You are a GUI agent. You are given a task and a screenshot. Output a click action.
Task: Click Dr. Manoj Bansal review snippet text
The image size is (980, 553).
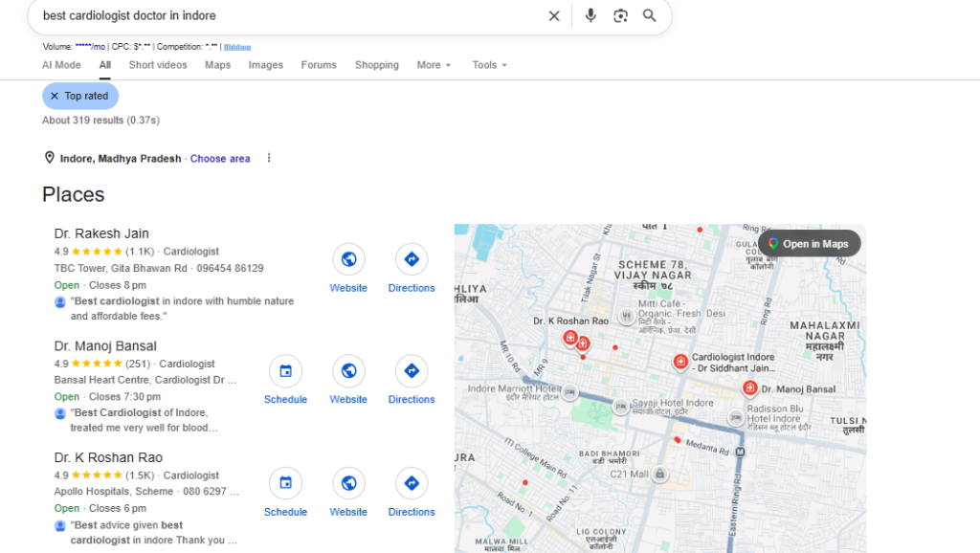(x=144, y=421)
